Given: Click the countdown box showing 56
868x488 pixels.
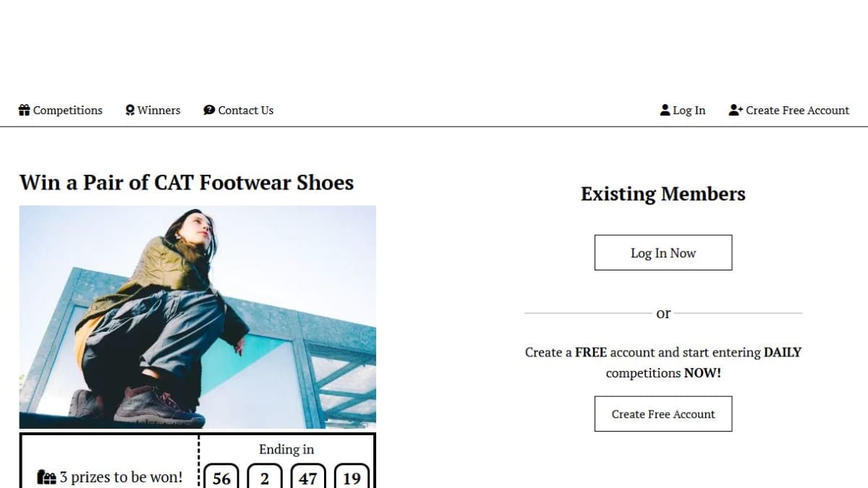Looking at the screenshot, I should pos(221,476).
